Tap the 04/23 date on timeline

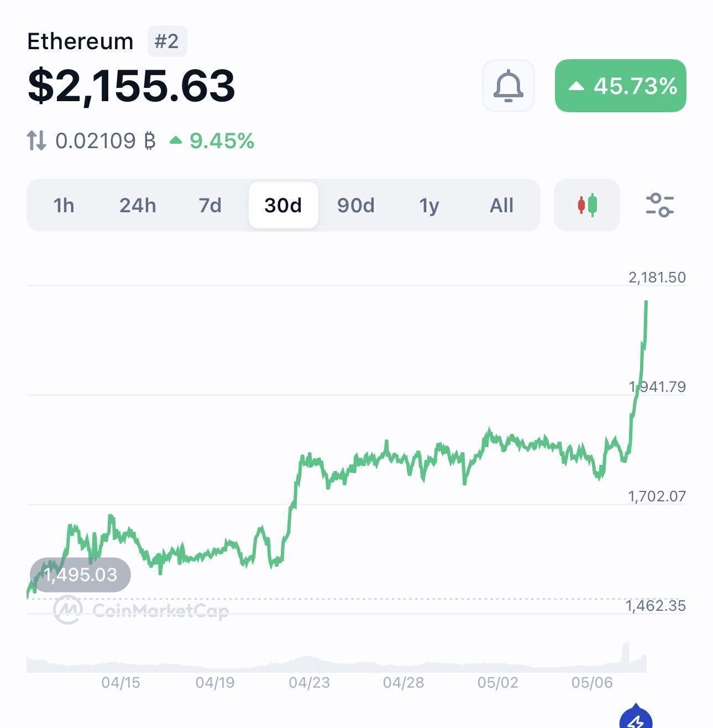310,683
